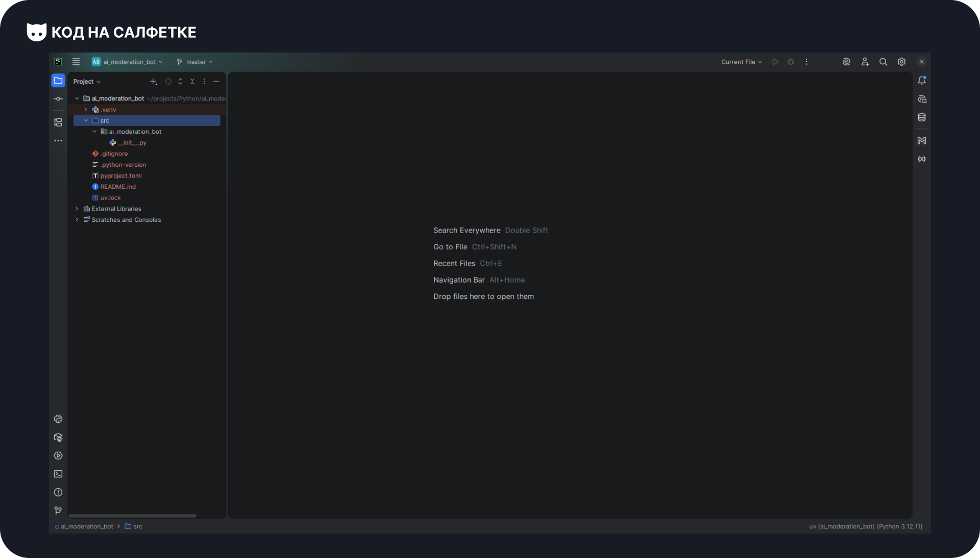Open the Git tool window icon
The width and height of the screenshot is (980, 558).
58,511
